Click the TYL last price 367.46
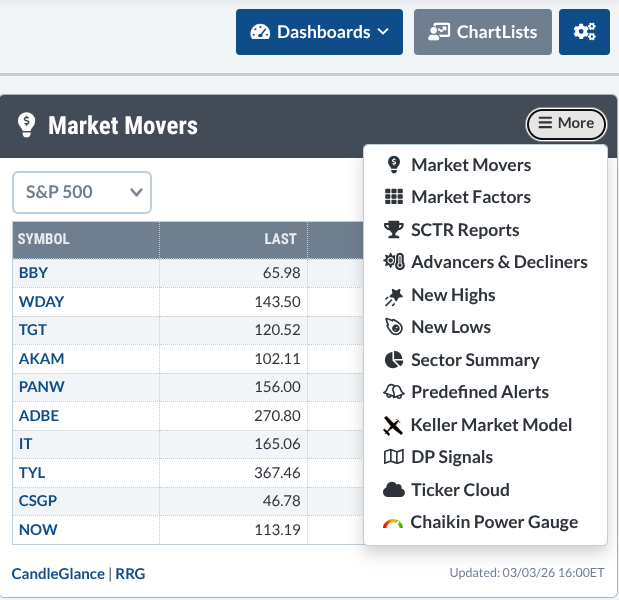The height and width of the screenshot is (600, 619). click(x=277, y=472)
